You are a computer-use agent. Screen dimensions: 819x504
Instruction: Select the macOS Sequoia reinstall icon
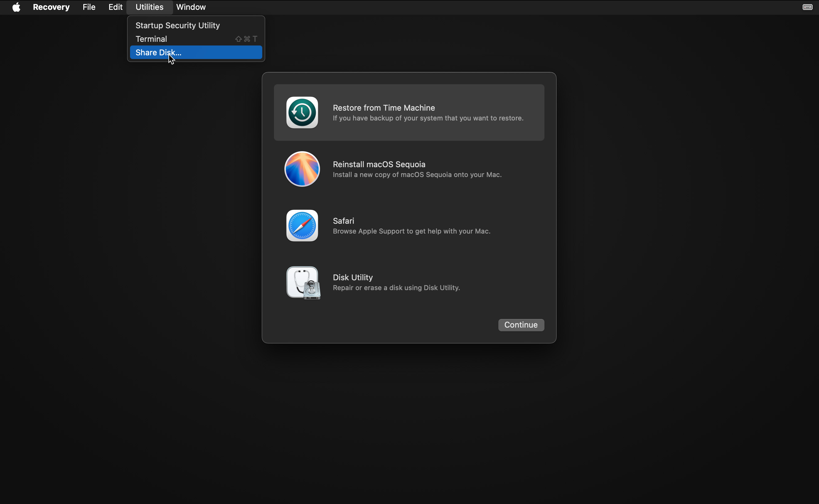(302, 169)
